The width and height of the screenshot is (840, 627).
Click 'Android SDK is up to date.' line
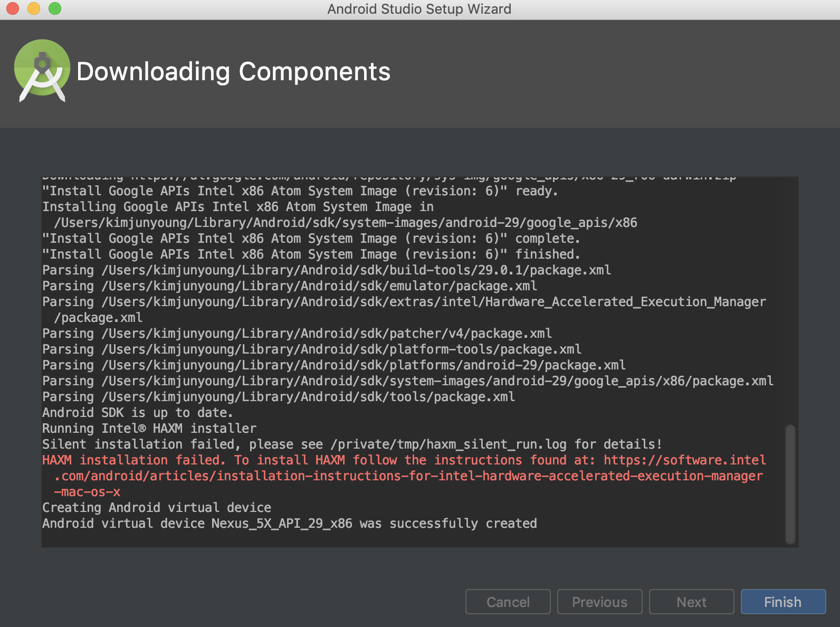[x=137, y=413]
